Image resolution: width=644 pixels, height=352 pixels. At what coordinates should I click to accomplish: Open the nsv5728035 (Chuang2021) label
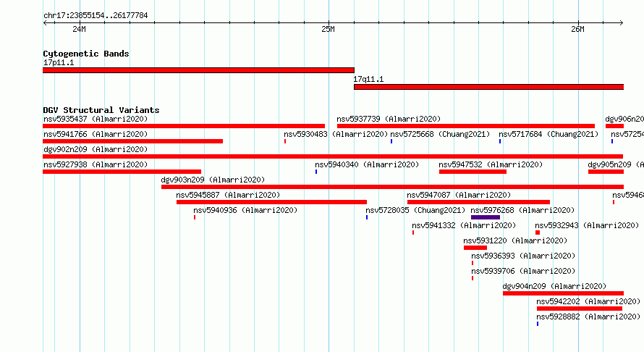pos(415,210)
